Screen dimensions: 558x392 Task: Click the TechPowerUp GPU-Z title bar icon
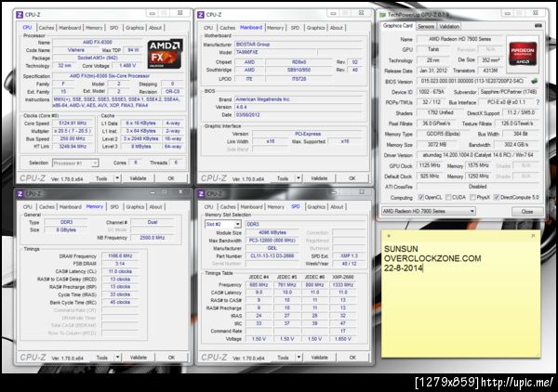(382, 15)
